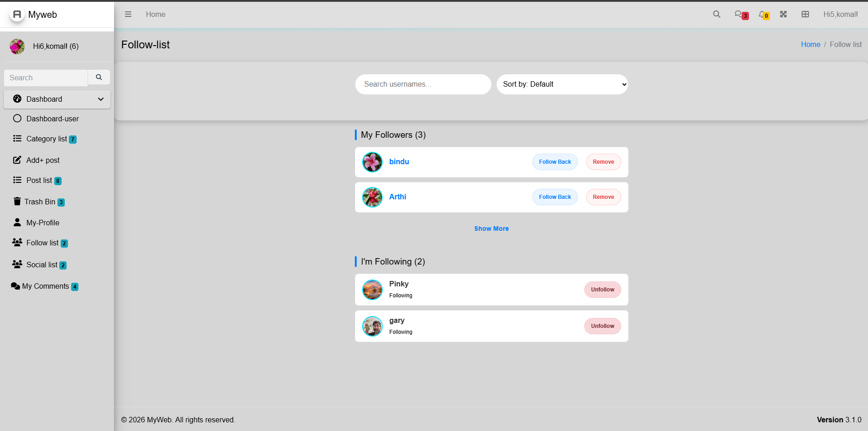The height and width of the screenshot is (431, 868).
Task: Click bindu's flower avatar
Action: pyautogui.click(x=372, y=162)
